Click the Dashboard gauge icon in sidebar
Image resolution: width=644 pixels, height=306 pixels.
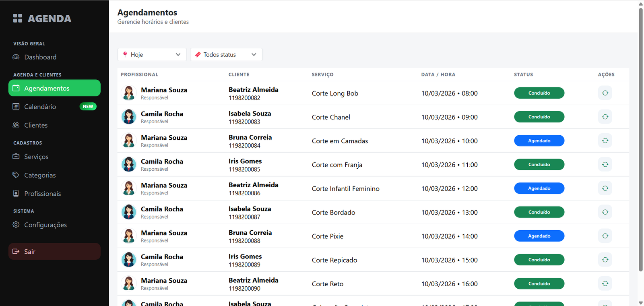[x=16, y=57]
